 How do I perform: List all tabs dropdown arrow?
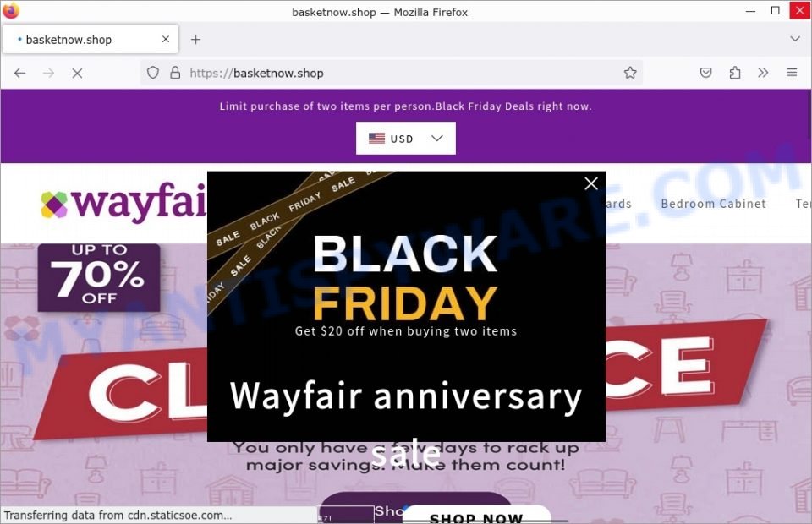click(x=794, y=39)
